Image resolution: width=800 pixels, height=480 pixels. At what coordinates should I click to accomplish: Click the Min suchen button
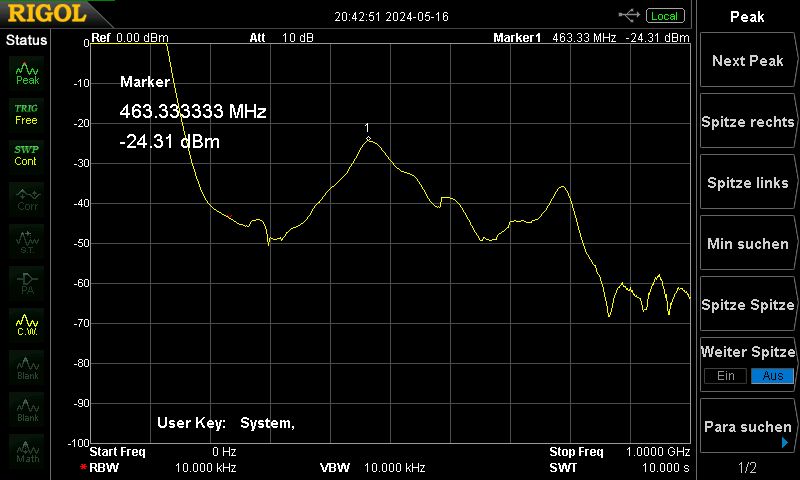click(x=748, y=243)
